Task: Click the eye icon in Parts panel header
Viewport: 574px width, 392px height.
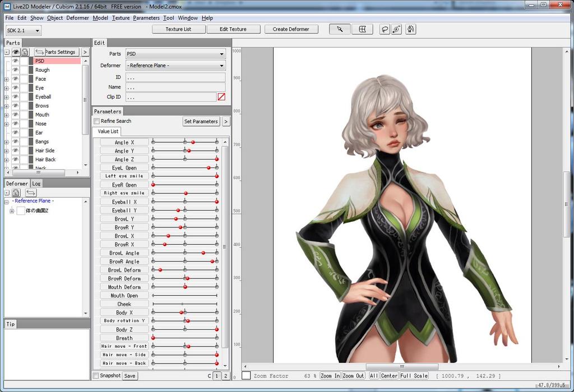Action: click(x=16, y=52)
